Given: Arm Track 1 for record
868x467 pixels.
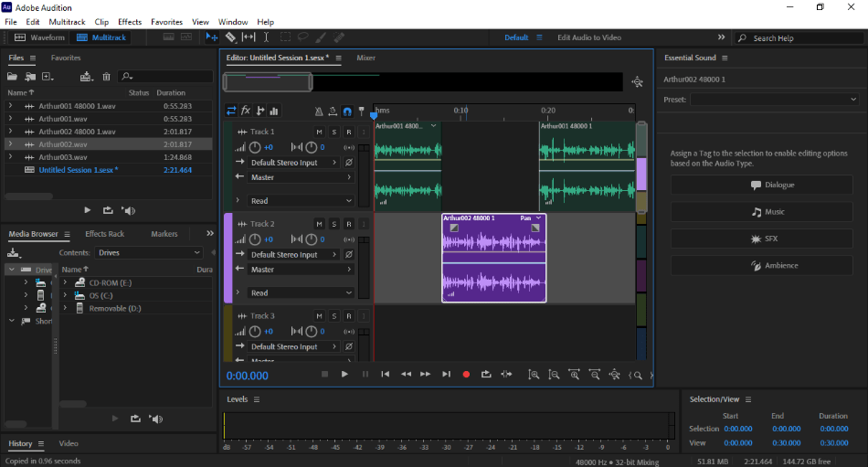Looking at the screenshot, I should 349,132.
